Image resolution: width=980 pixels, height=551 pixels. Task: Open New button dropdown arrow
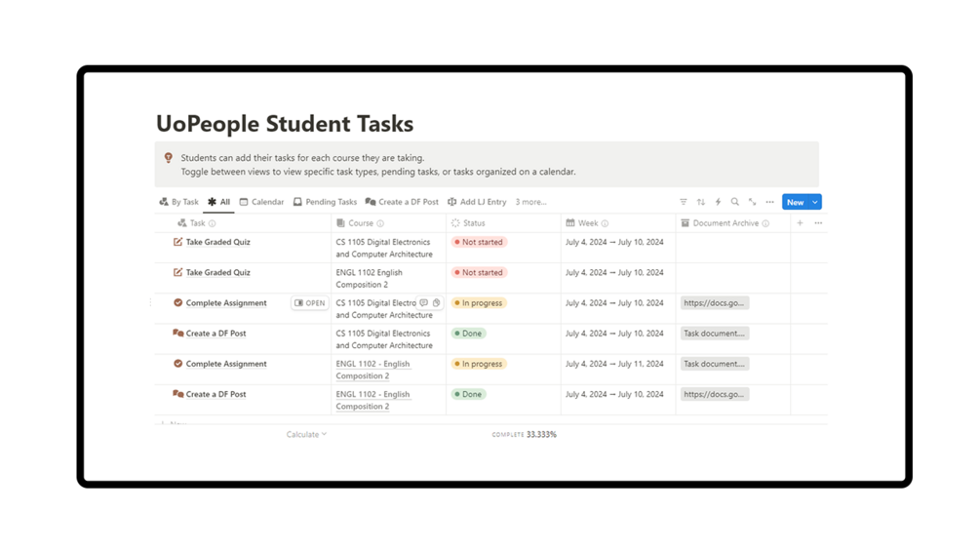815,202
